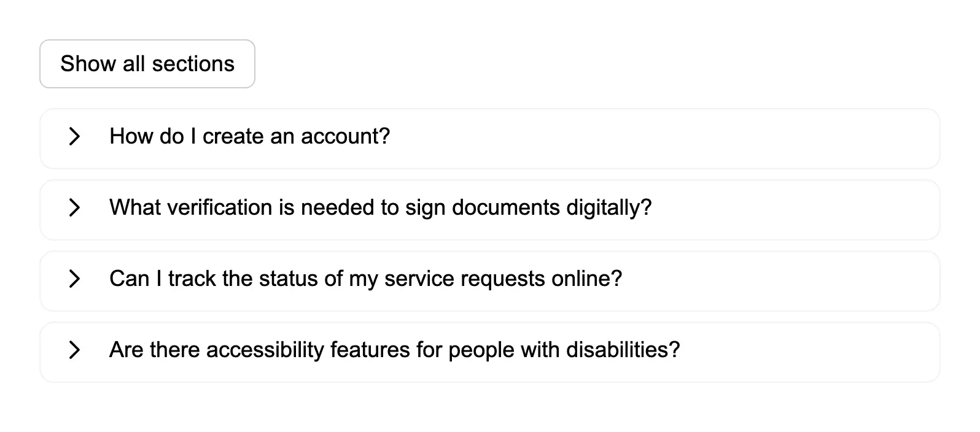
Task: Select the service requests online question text
Action: coord(365,279)
